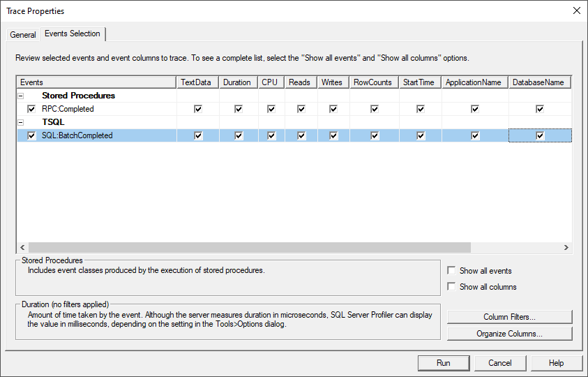Switch to the General tab

click(23, 34)
